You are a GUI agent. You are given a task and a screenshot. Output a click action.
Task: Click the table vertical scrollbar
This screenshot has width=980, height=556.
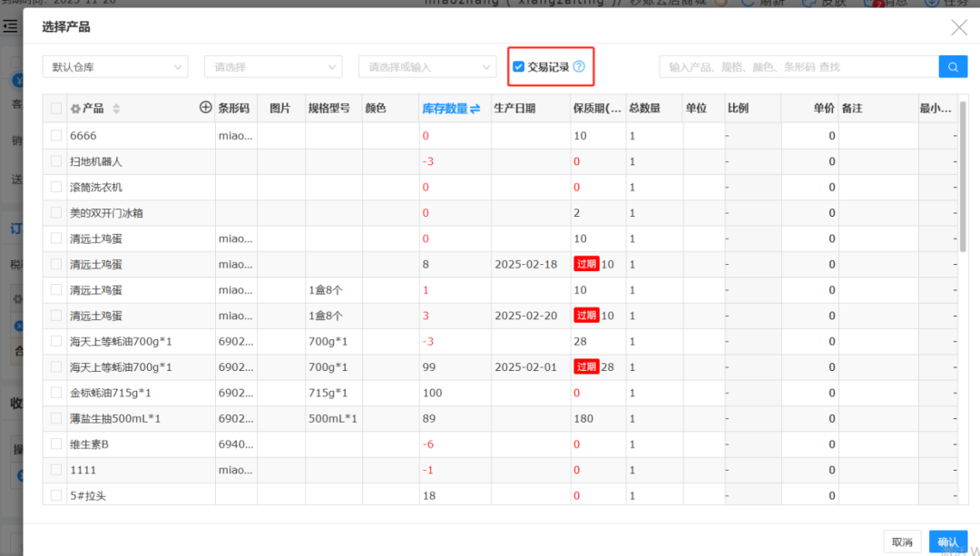click(963, 176)
